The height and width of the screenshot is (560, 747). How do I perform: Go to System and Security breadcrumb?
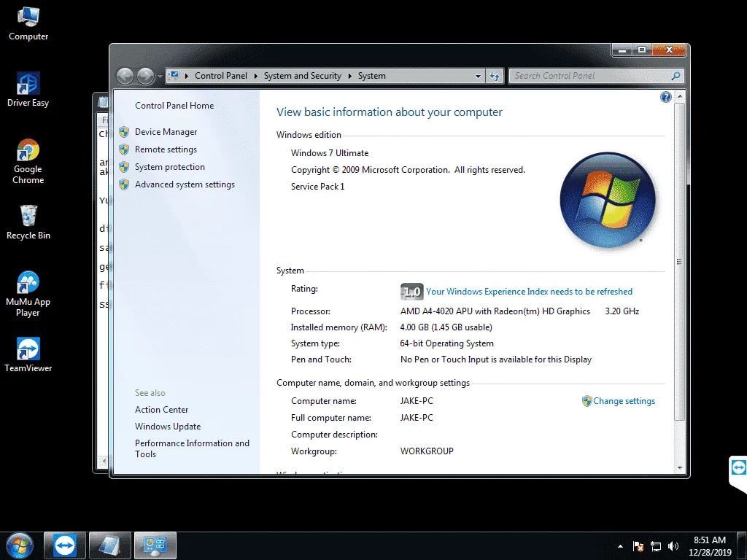(303, 76)
